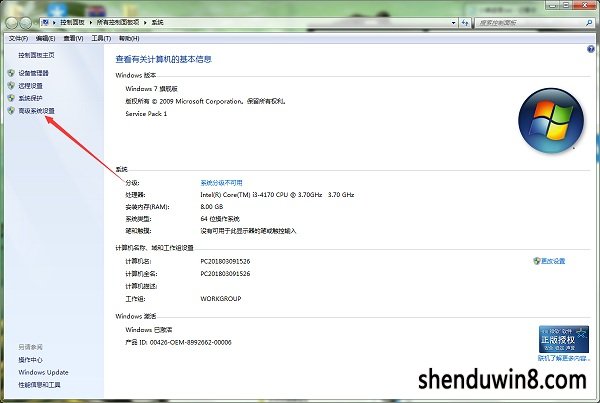Open 远程设置 link
This screenshot has width=600, height=403.
tap(30, 85)
